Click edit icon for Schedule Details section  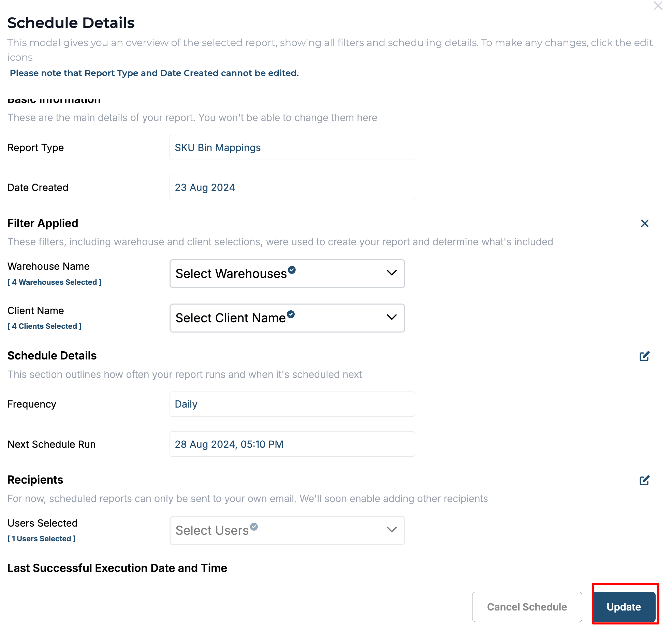644,356
